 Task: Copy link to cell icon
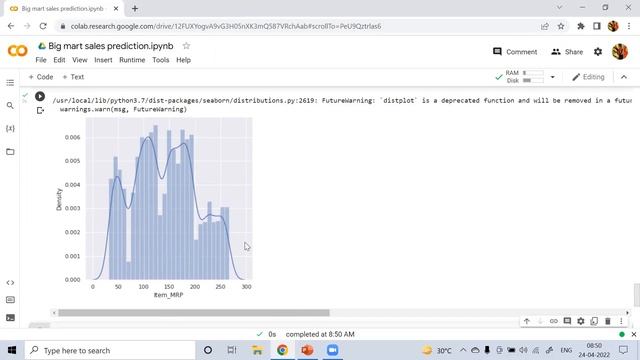[x=553, y=321]
